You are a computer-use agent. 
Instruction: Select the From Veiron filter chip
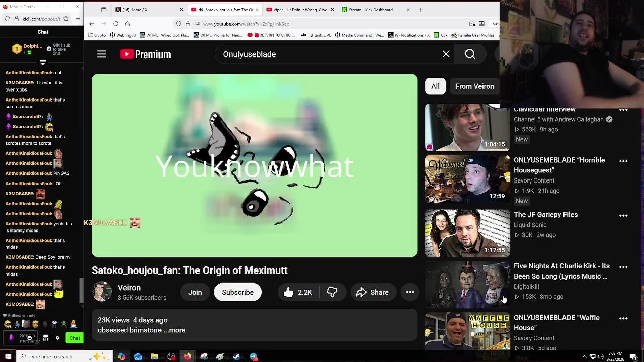tap(474, 86)
